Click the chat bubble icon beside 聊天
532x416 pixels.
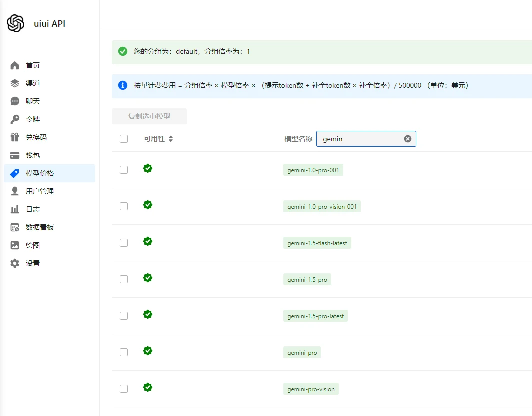(15, 101)
